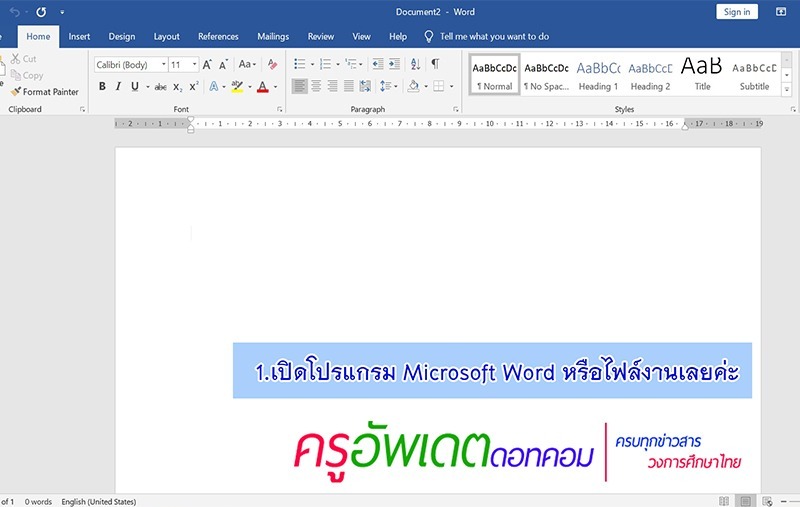Screen dimensions: 800x507
Task: Open the highlight color dropdown arrow
Action: point(250,87)
